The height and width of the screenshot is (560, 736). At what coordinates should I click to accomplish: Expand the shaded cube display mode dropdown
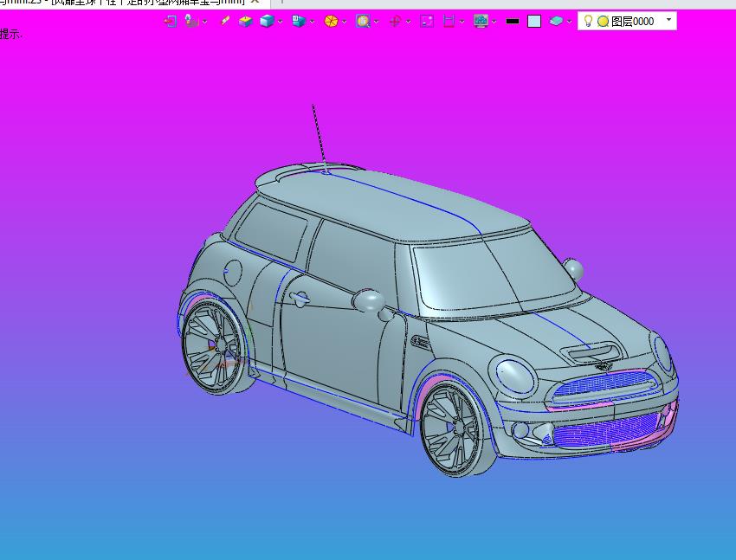click(281, 22)
